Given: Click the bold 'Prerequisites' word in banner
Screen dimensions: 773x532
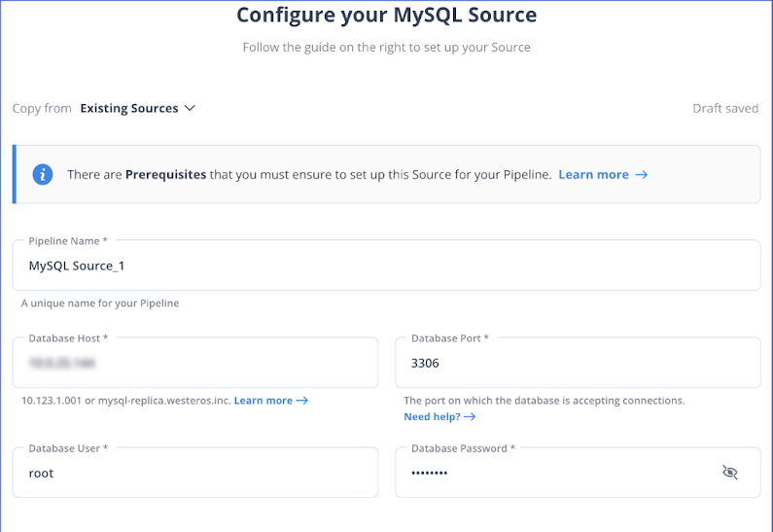Looking at the screenshot, I should click(x=165, y=174).
